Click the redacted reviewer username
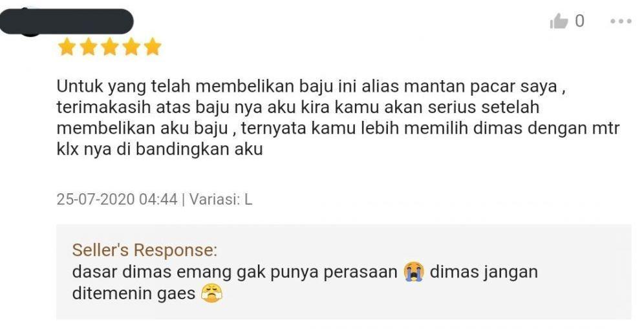The width and height of the screenshot is (644, 329). [x=67, y=21]
